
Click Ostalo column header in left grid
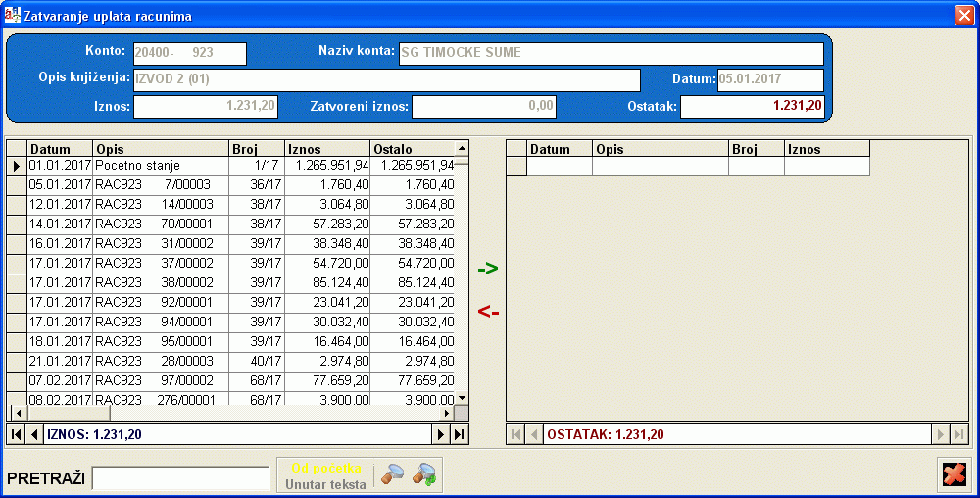coord(413,149)
